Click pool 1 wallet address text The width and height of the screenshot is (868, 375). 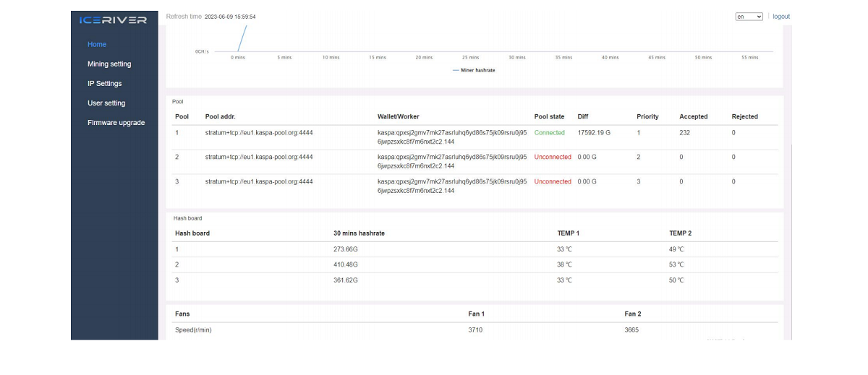451,137
